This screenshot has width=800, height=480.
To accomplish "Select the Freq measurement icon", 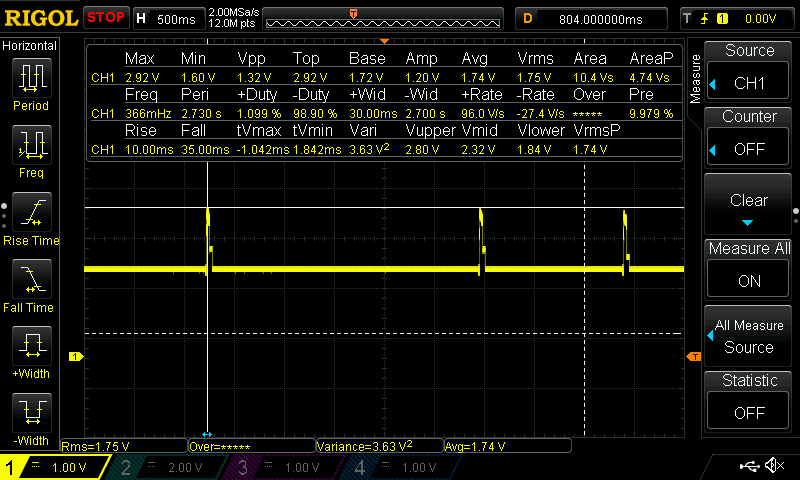I will pyautogui.click(x=32, y=145).
